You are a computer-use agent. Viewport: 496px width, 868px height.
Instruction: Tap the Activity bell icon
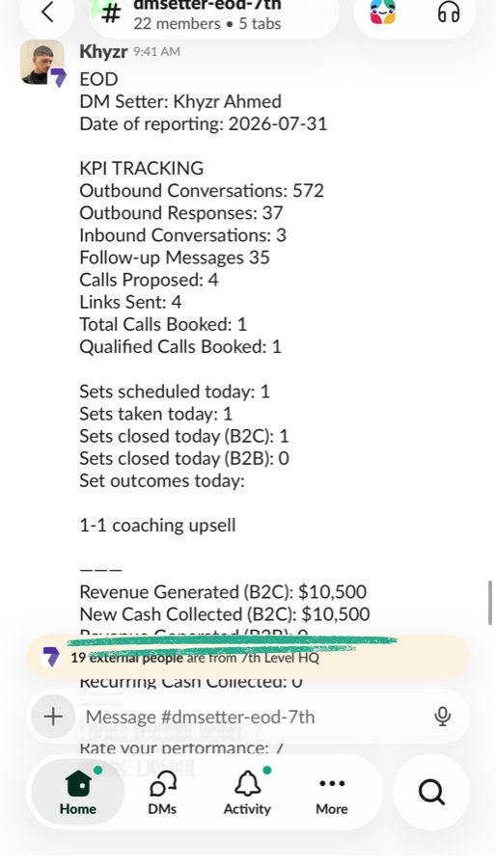(247, 792)
